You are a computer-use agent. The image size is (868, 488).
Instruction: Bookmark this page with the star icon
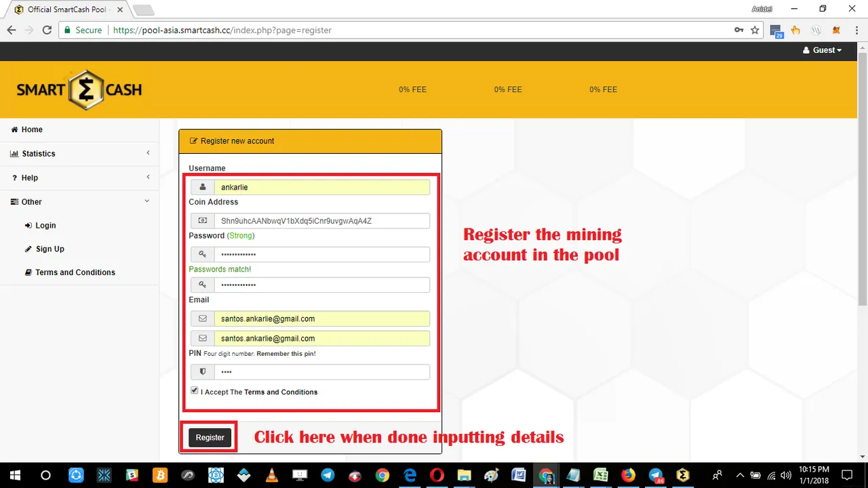click(x=755, y=30)
